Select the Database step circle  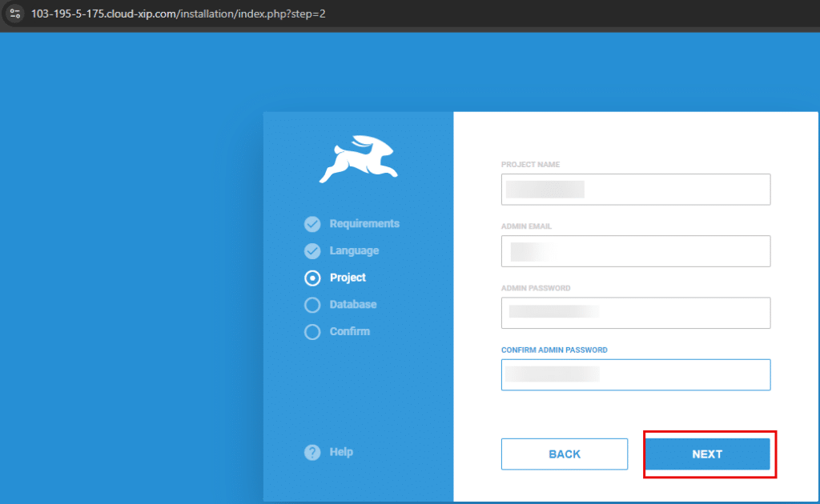312,305
